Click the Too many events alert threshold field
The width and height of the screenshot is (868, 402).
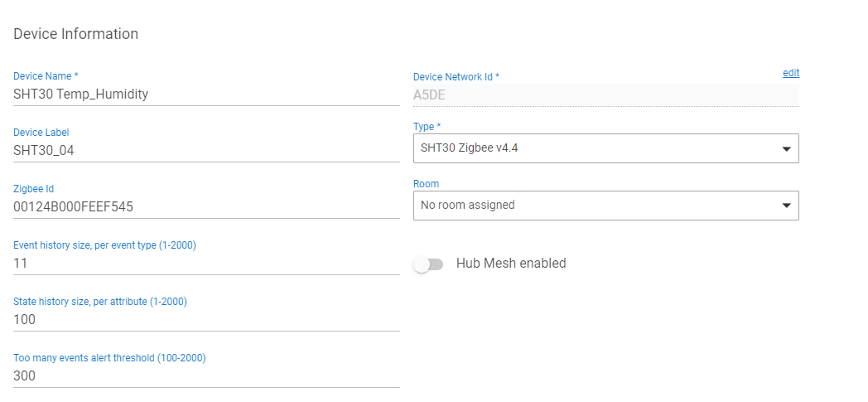click(205, 376)
